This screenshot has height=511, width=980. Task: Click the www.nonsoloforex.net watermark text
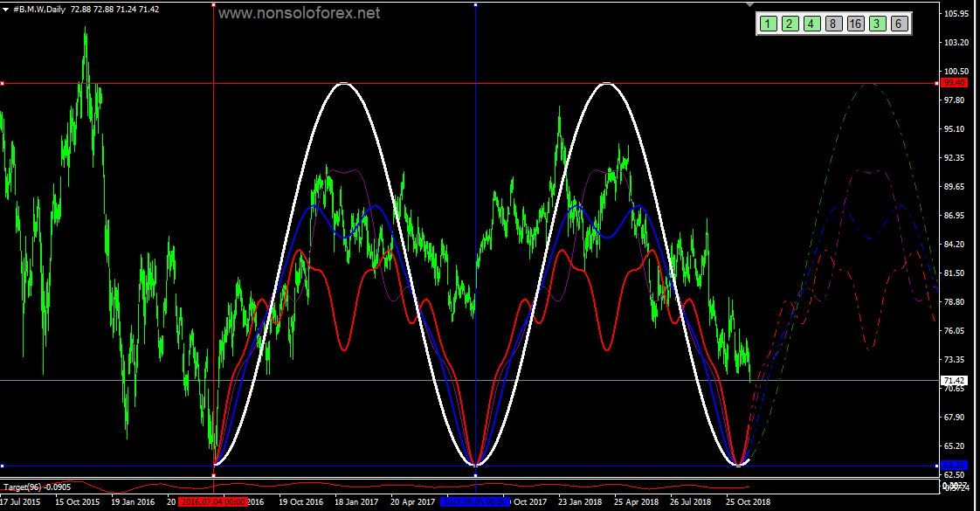pos(299,14)
